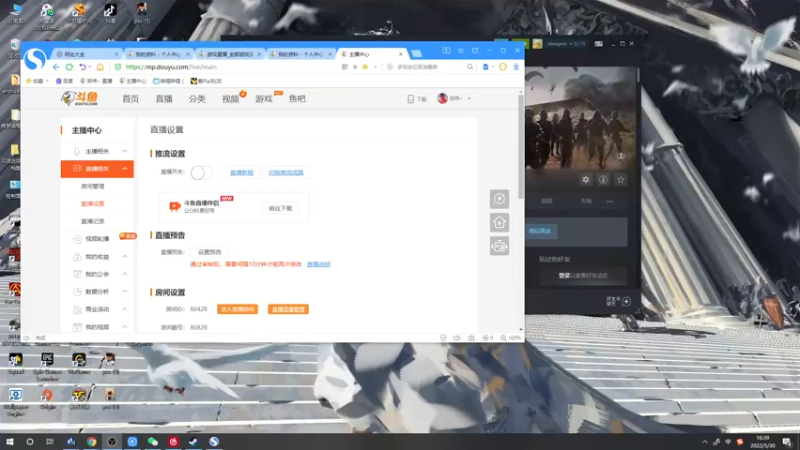The image size is (800, 450).
Task: Click info icon in Steam window
Action: tap(603, 180)
